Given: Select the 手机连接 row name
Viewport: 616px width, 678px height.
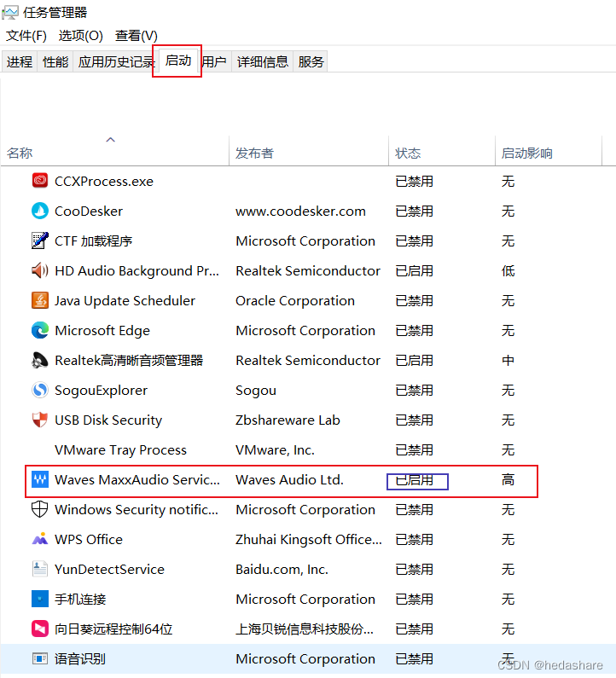Looking at the screenshot, I should [x=80, y=599].
